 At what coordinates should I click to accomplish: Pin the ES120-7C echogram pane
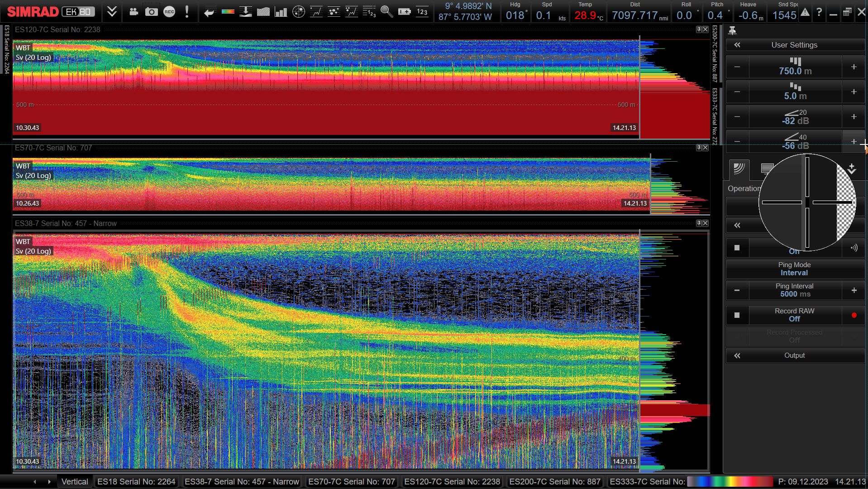click(x=699, y=29)
